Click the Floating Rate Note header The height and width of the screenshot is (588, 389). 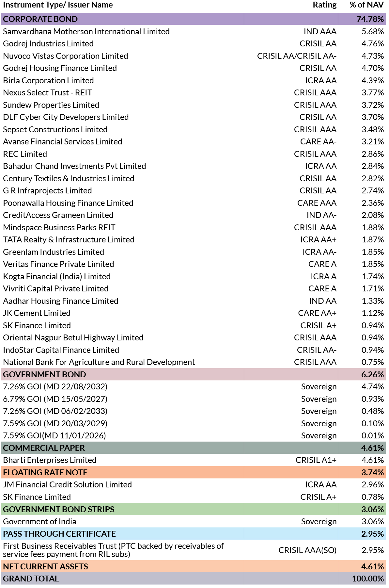[45, 472]
